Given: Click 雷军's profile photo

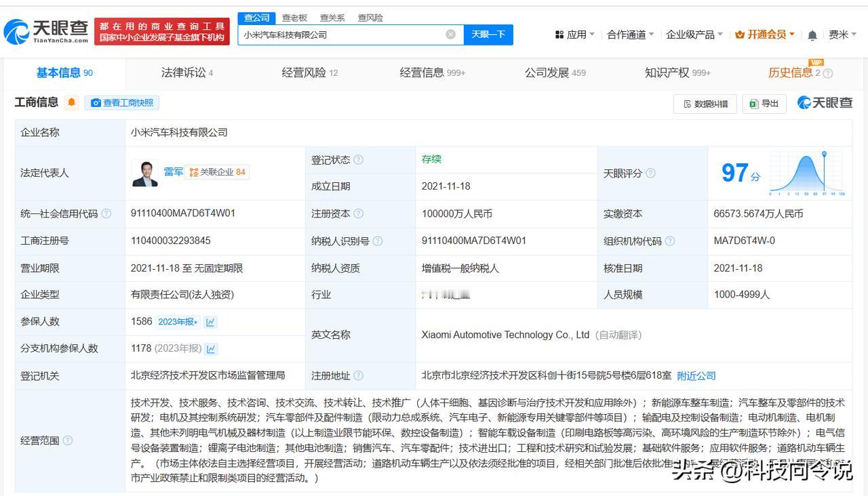Looking at the screenshot, I should pos(144,173).
